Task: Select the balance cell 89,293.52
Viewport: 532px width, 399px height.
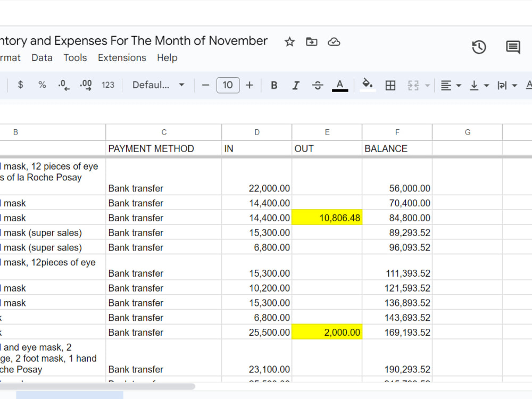Action: (397, 232)
